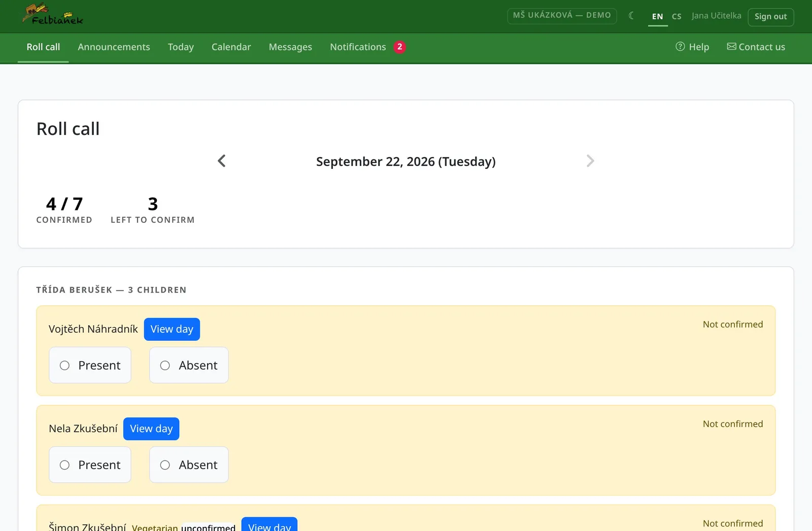The height and width of the screenshot is (531, 812).
Task: Click Not confirmed status for Nela Zkušební
Action: coord(733,424)
